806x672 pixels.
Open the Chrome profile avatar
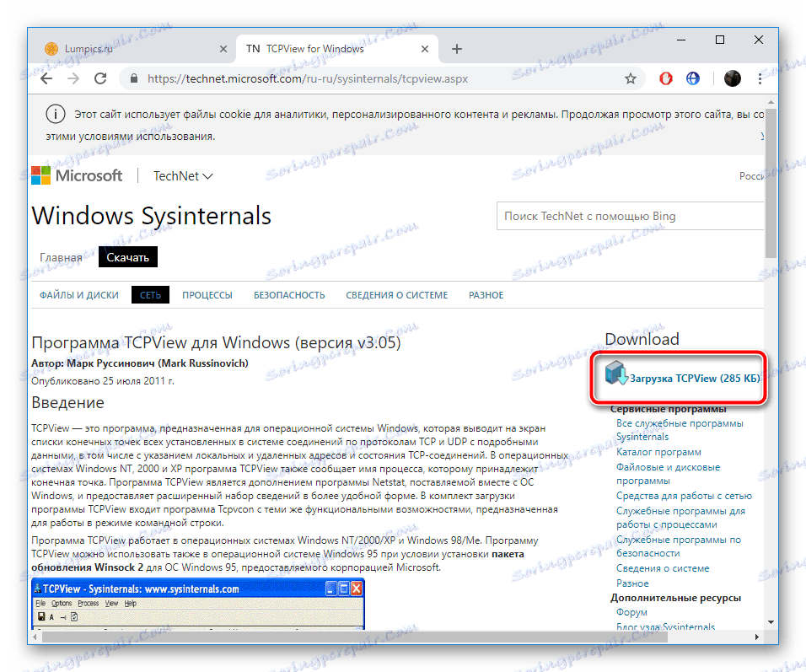pos(732,78)
